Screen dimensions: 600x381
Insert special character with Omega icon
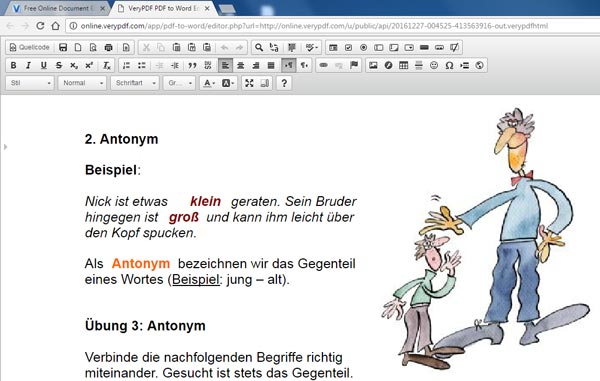click(x=449, y=65)
